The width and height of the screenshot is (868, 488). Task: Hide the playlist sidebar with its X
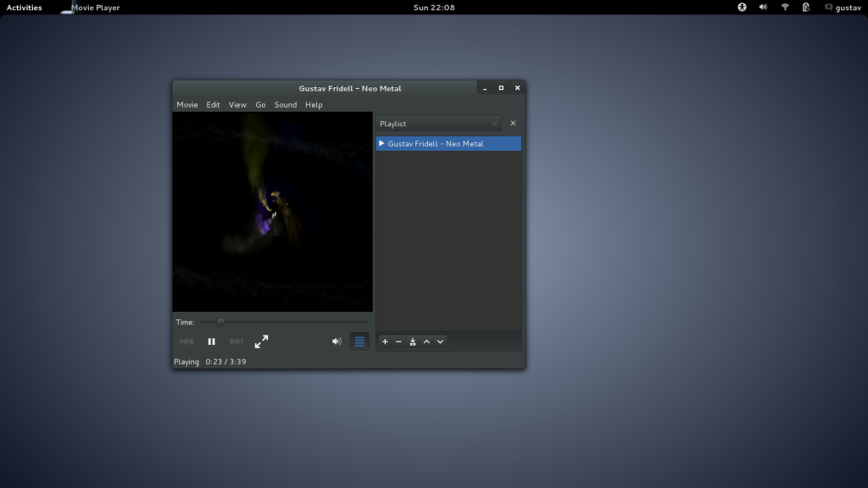(x=513, y=123)
